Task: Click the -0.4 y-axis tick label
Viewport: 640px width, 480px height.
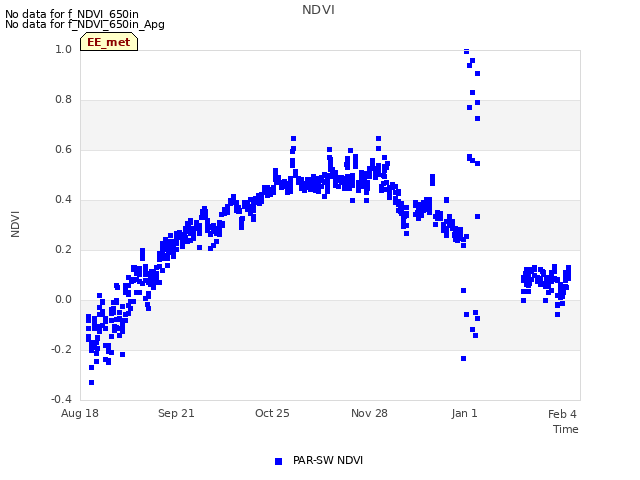Action: coord(61,399)
